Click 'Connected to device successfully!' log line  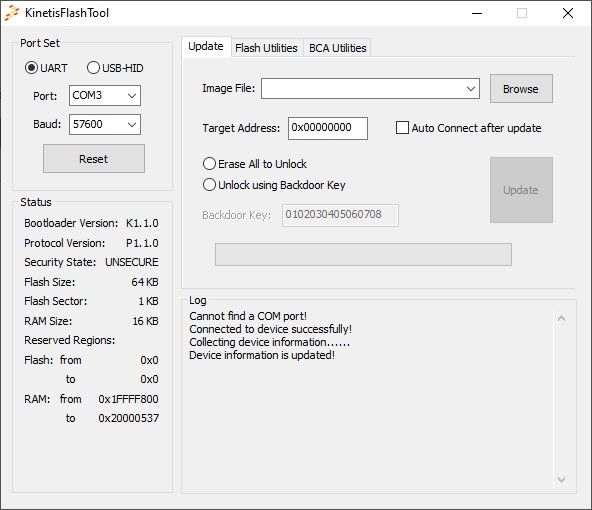click(270, 329)
